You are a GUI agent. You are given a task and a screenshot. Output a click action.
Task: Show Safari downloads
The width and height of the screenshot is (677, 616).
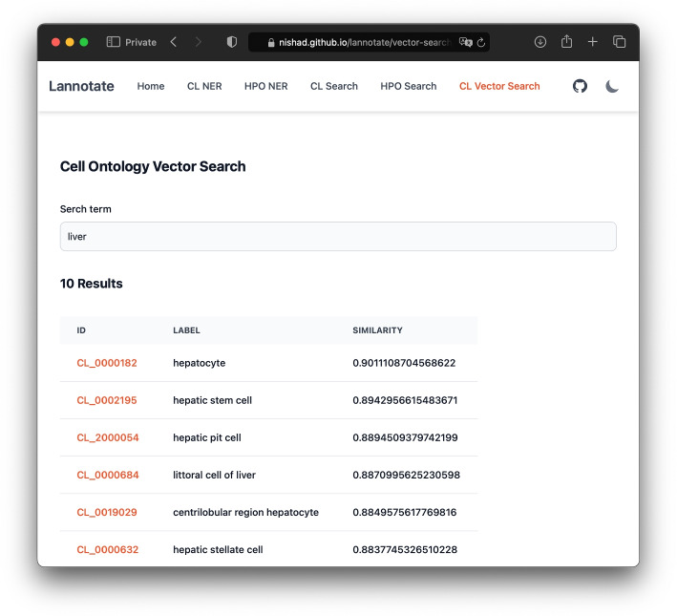(539, 42)
